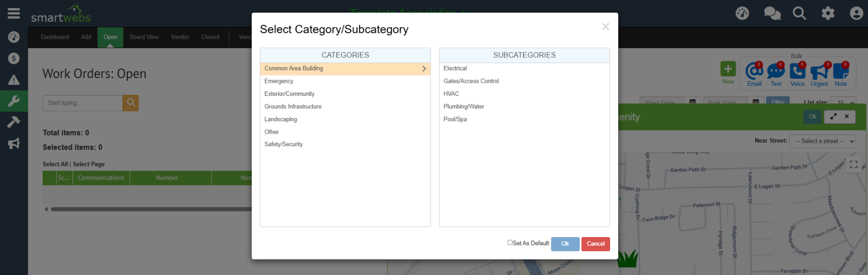Click the Start typing search field
The image size is (868, 275).
point(83,103)
